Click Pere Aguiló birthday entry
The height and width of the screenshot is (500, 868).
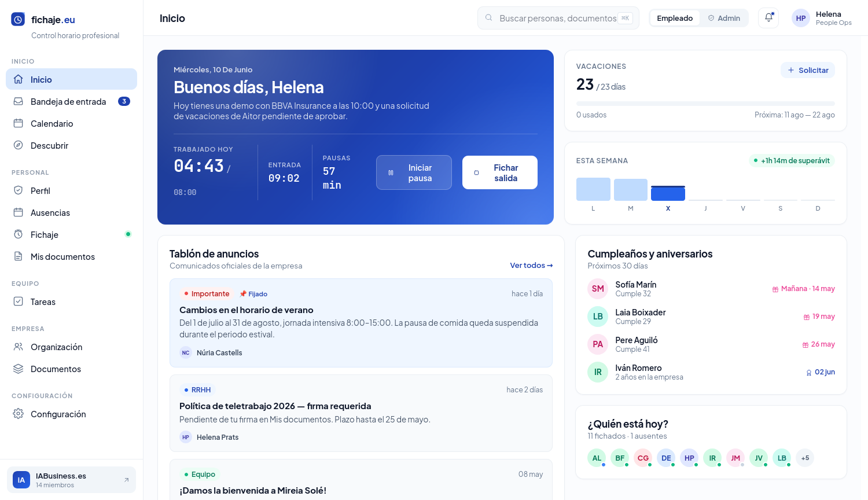[x=711, y=344]
